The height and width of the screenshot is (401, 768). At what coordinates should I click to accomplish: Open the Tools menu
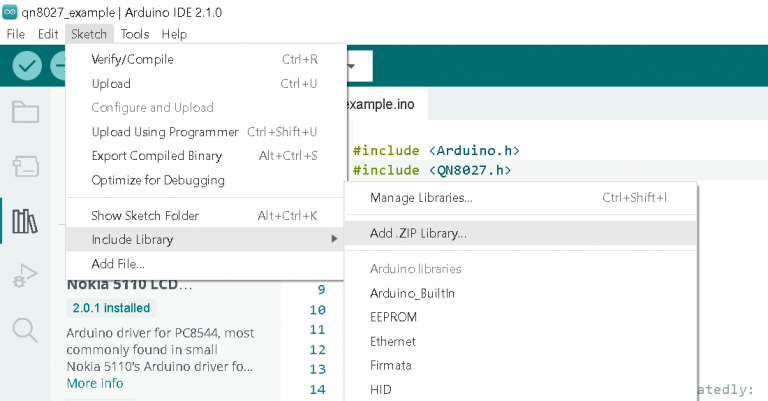[x=135, y=34]
